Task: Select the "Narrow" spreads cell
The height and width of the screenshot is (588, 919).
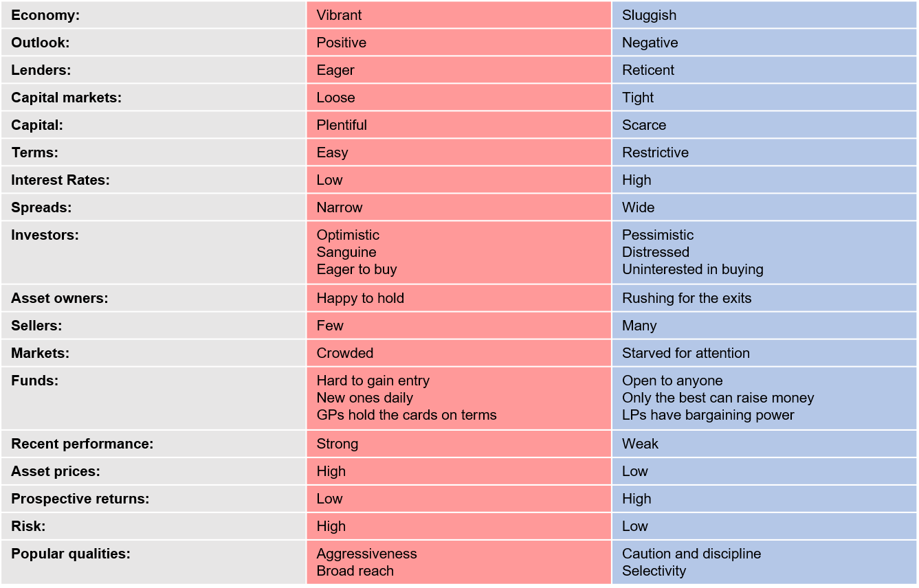Action: pyautogui.click(x=340, y=207)
